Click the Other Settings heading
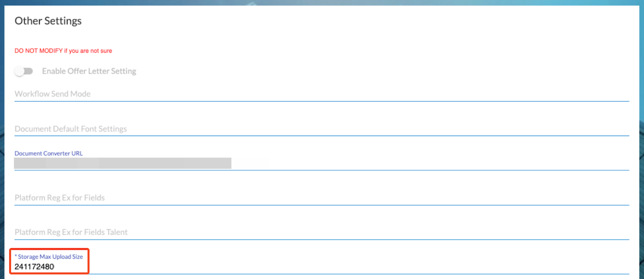 click(x=48, y=21)
